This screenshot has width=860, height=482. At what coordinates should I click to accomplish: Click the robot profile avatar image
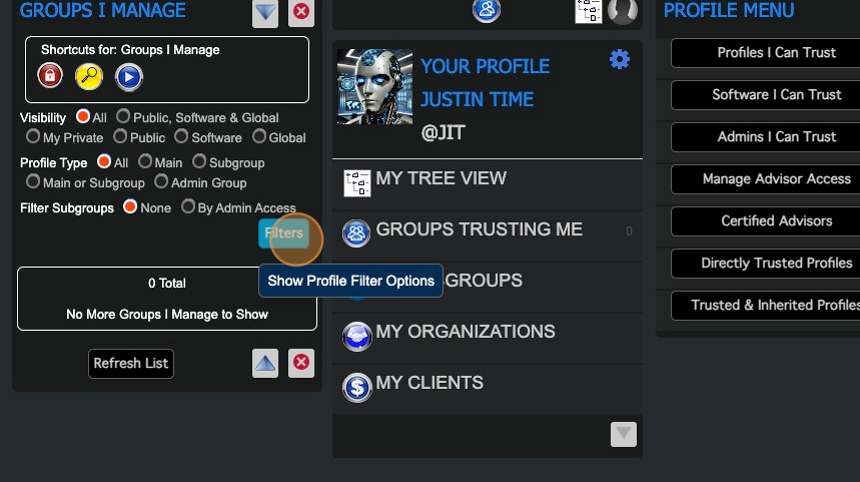[x=375, y=87]
